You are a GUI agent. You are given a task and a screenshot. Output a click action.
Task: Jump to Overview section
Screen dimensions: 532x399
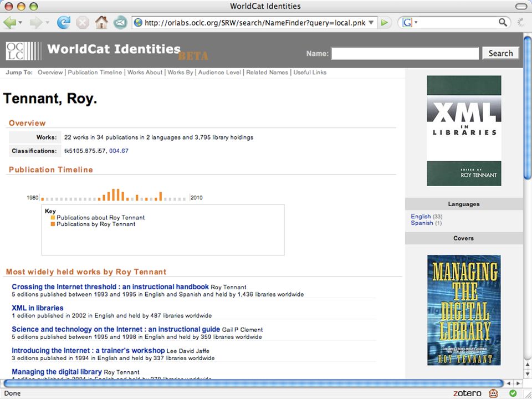pyautogui.click(x=50, y=72)
